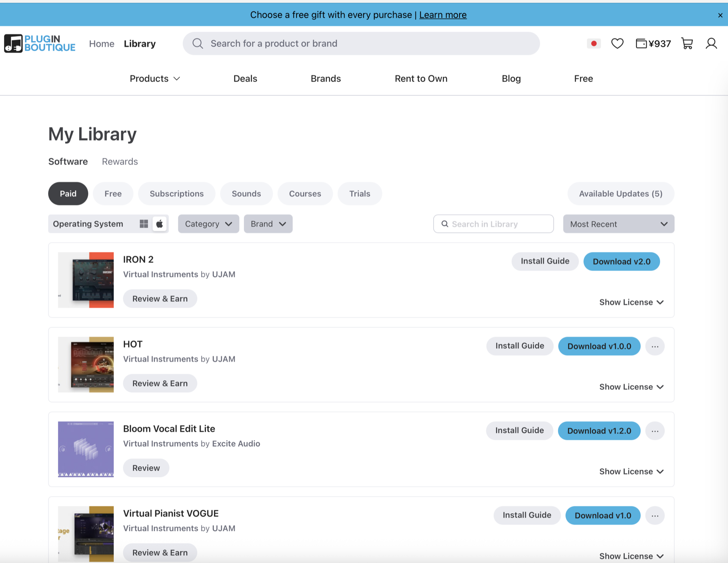Select the Free filter pill
The image size is (728, 563).
(113, 194)
